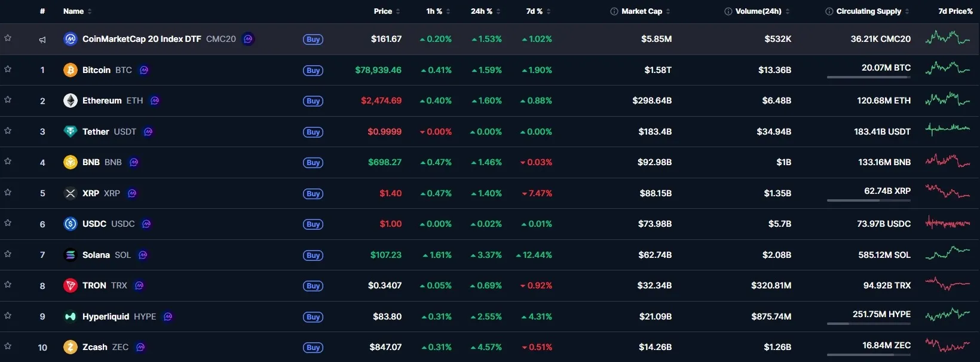Click Buy button for Zcash
The height and width of the screenshot is (362, 980).
pos(313,348)
